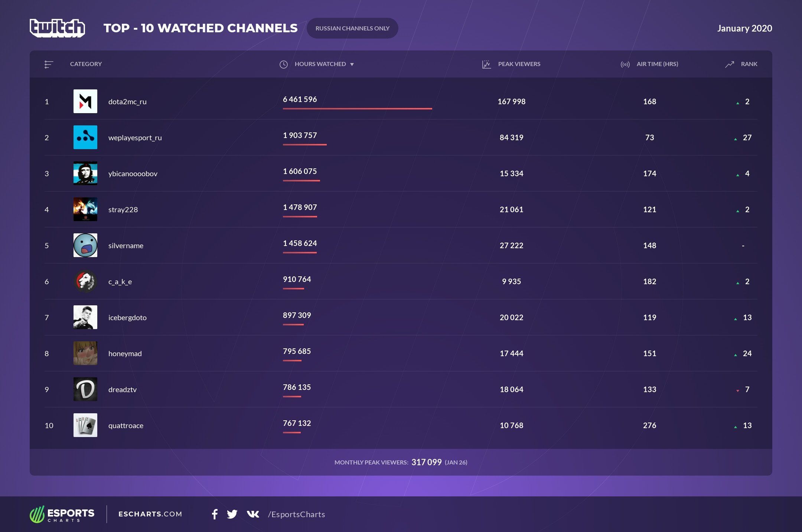Click the quattroace playing cards avatar
802x532 pixels.
click(85, 425)
